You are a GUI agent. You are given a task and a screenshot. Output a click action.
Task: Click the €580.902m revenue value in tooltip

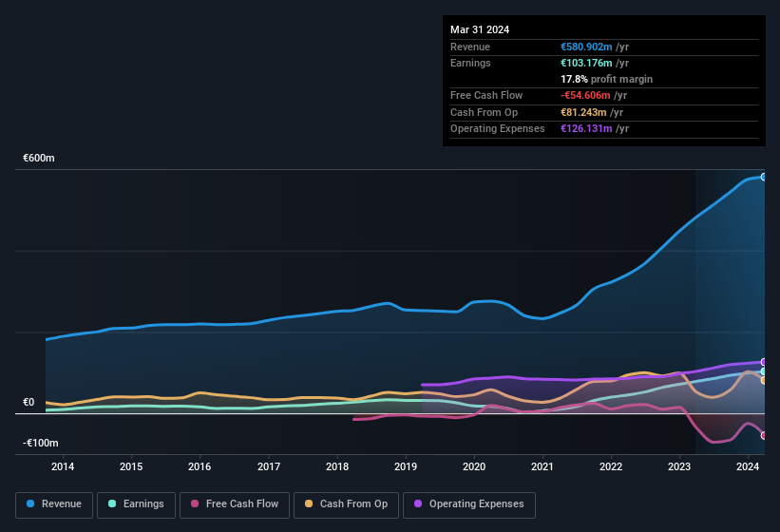pyautogui.click(x=586, y=47)
